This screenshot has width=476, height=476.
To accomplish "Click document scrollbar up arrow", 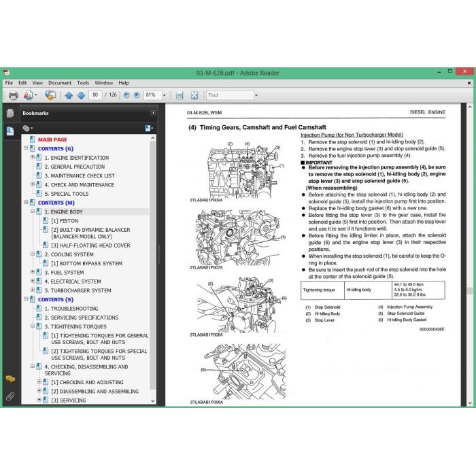I will tap(470, 107).
